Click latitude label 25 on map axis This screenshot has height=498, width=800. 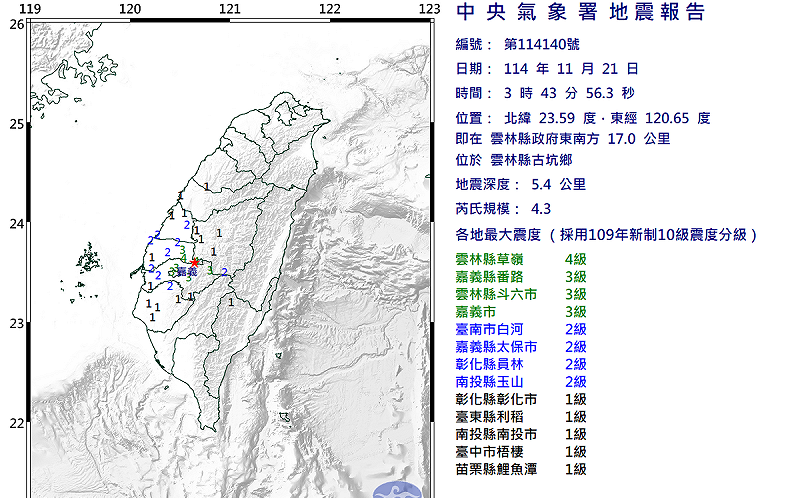coord(17,124)
